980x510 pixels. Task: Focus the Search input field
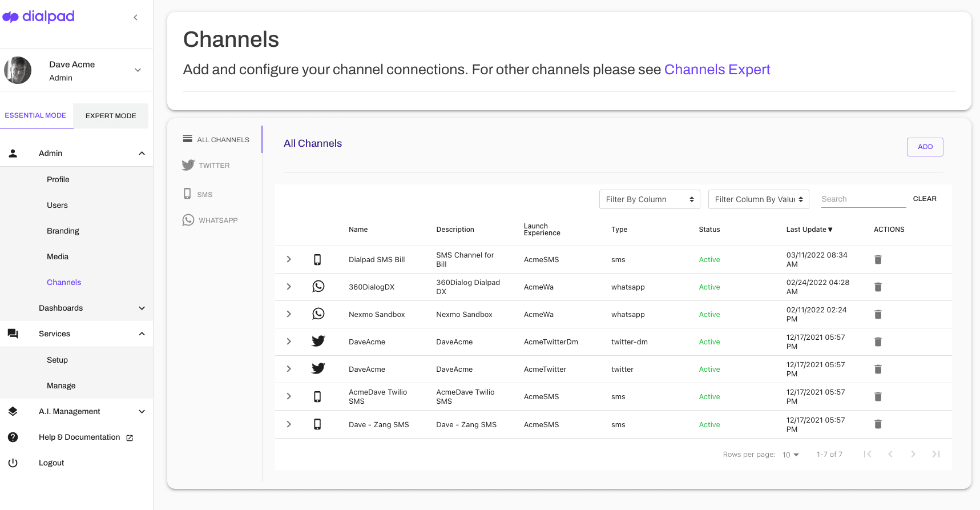tap(862, 199)
